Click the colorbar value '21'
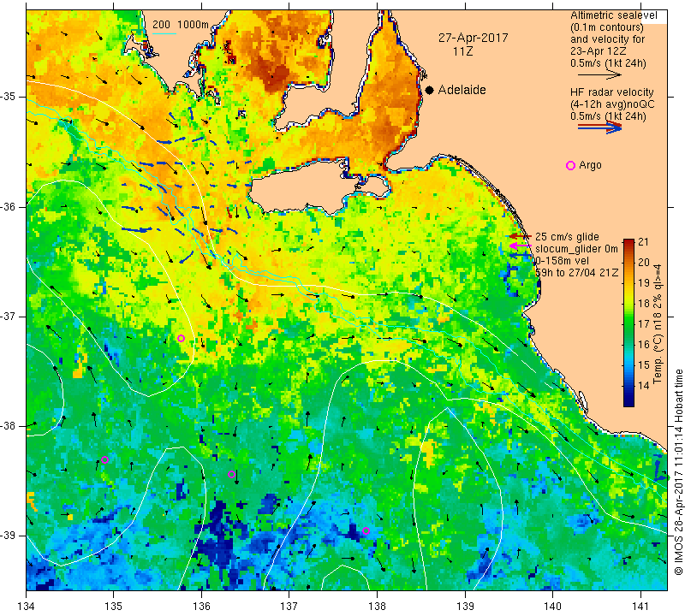685x616 pixels. [644, 242]
